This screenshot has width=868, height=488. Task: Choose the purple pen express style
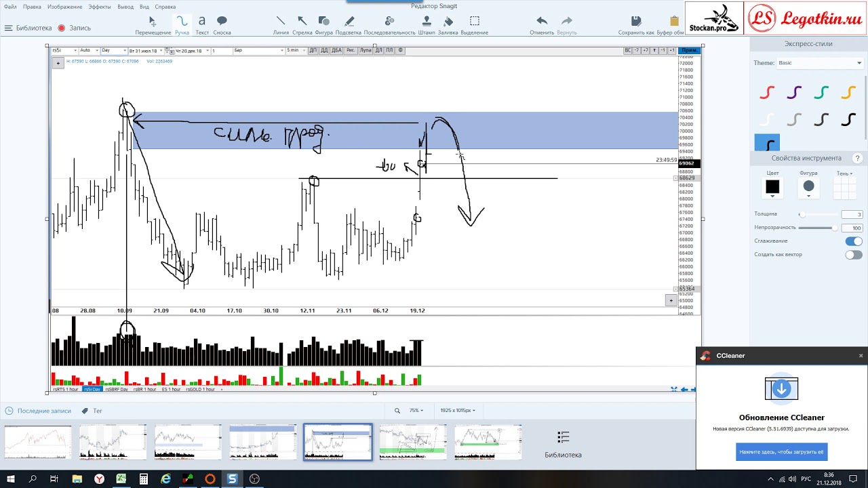[794, 93]
